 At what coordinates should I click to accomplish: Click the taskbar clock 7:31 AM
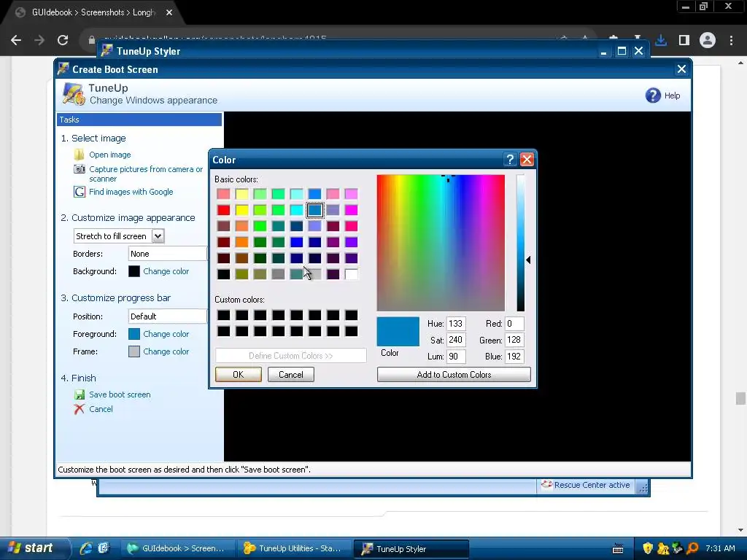(x=720, y=548)
